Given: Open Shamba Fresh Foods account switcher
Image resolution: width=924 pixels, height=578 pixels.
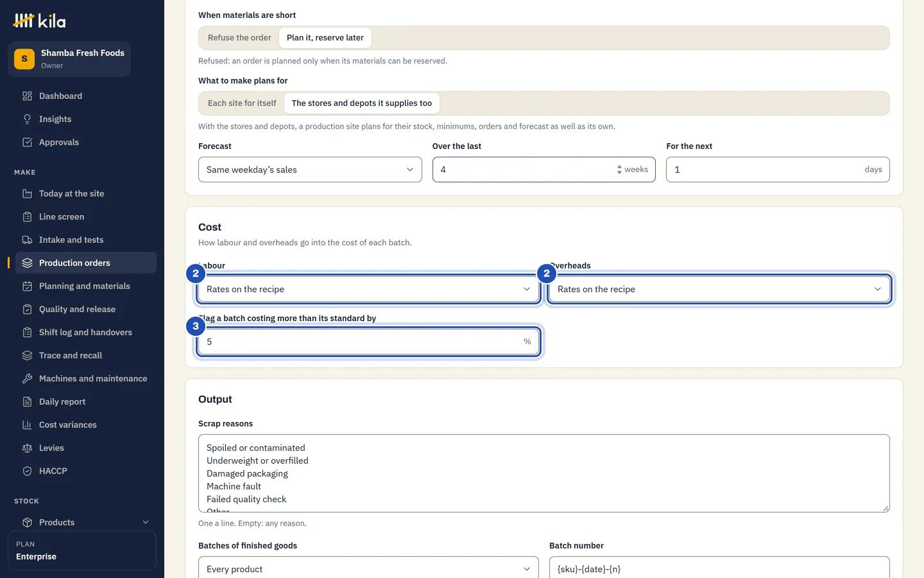Looking at the screenshot, I should (69, 59).
